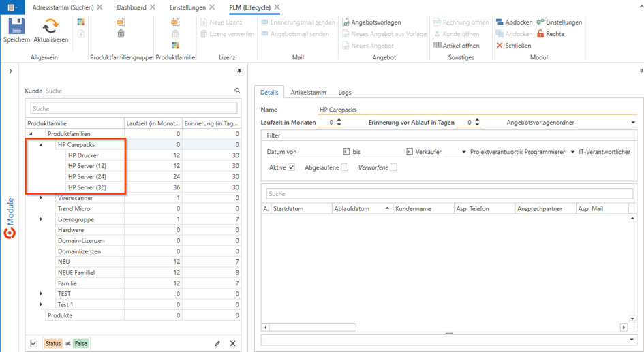Open the Angebotsvorlagenordner dropdown
The height and width of the screenshot is (352, 644).
point(633,123)
